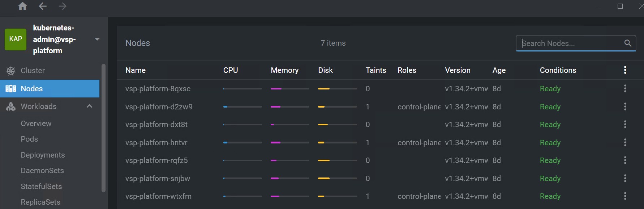This screenshot has width=644, height=209.
Task: Open actions menu for vsp-platform-hntvr
Action: pyautogui.click(x=625, y=142)
